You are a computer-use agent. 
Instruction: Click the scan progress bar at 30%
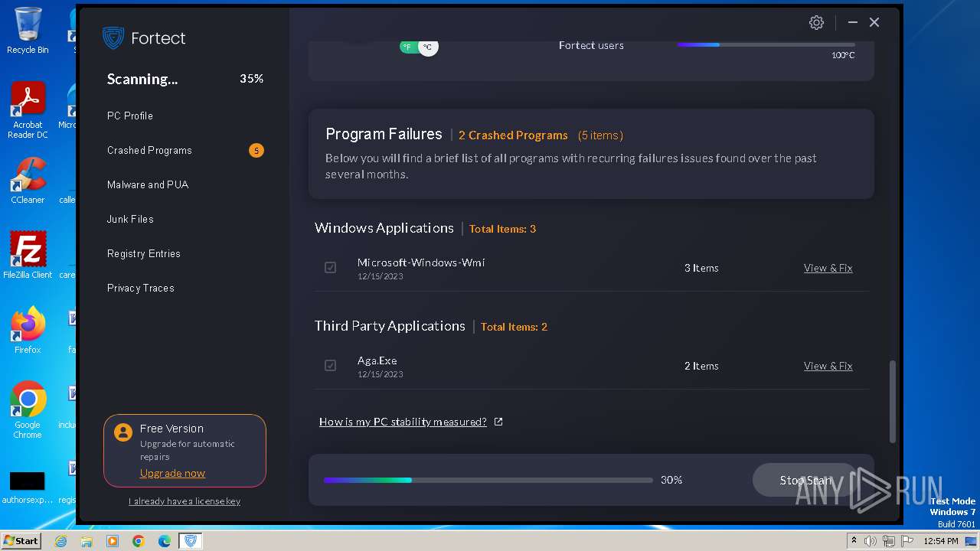coord(488,480)
